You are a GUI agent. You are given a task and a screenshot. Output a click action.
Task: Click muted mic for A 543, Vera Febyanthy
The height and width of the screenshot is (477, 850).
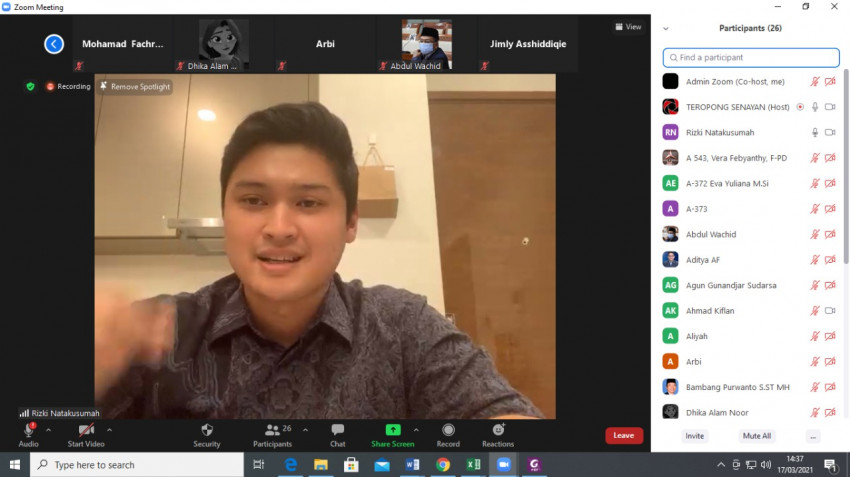(815, 158)
